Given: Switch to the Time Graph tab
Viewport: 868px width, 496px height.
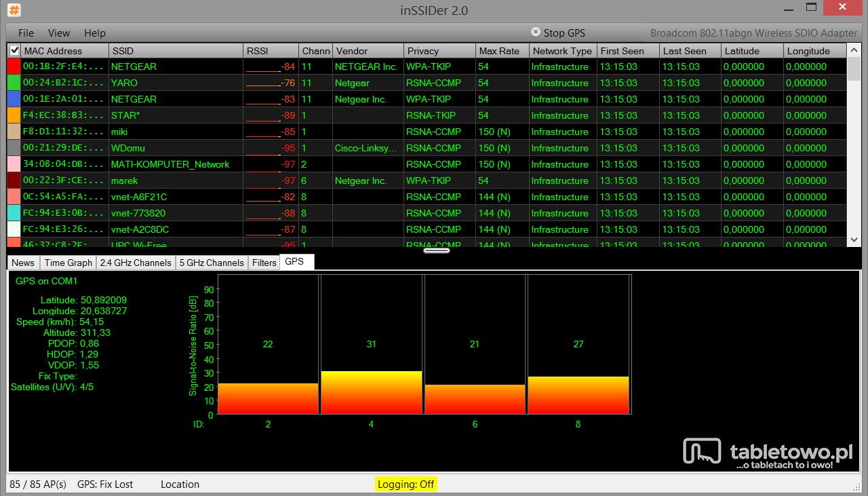Looking at the screenshot, I should [68, 263].
